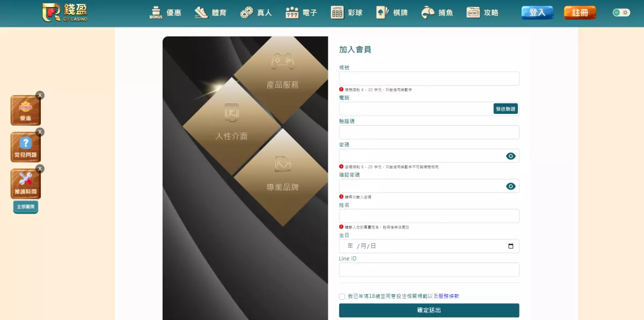Open the 攻略 guide icon in navbar
Image resolution: width=644 pixels, height=320 pixels.
[473, 12]
